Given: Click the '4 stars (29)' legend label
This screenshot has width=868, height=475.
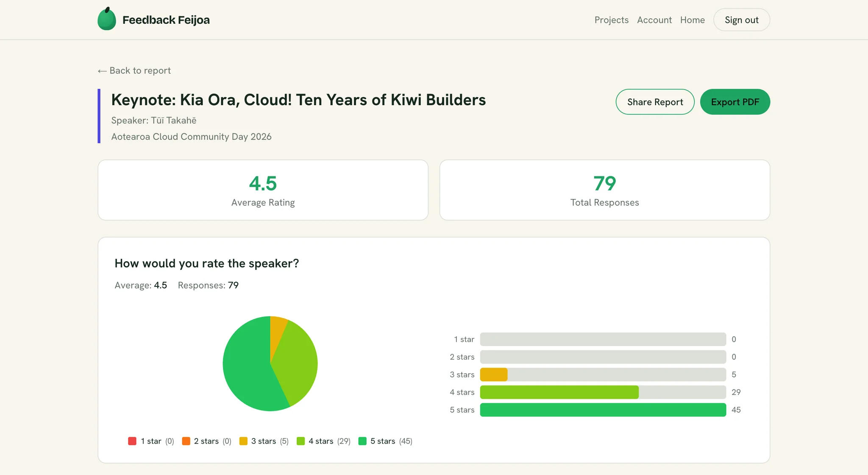Looking at the screenshot, I should point(329,441).
